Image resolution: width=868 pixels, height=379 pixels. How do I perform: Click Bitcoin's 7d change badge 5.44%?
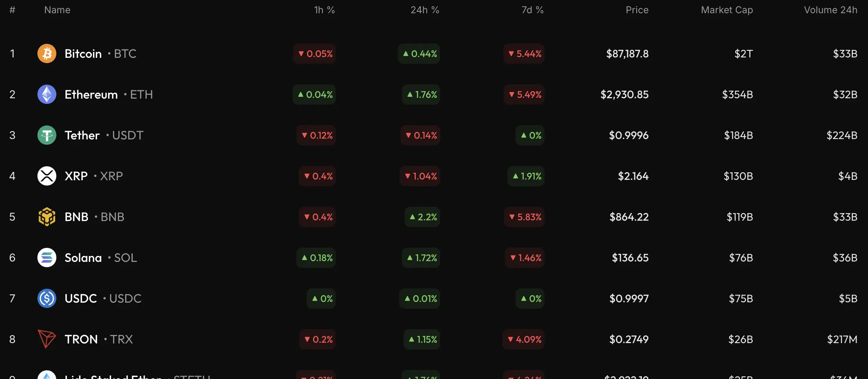tap(524, 54)
